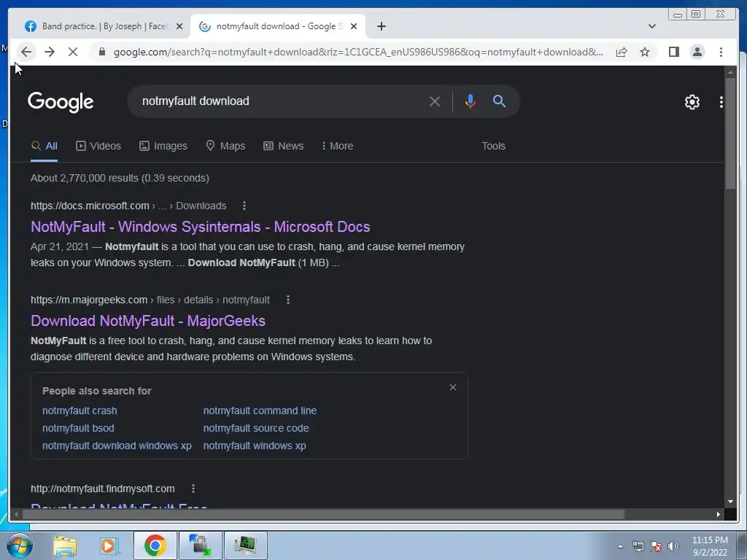The width and height of the screenshot is (747, 560).
Task: Search for notmyfault command line
Action: (x=260, y=411)
